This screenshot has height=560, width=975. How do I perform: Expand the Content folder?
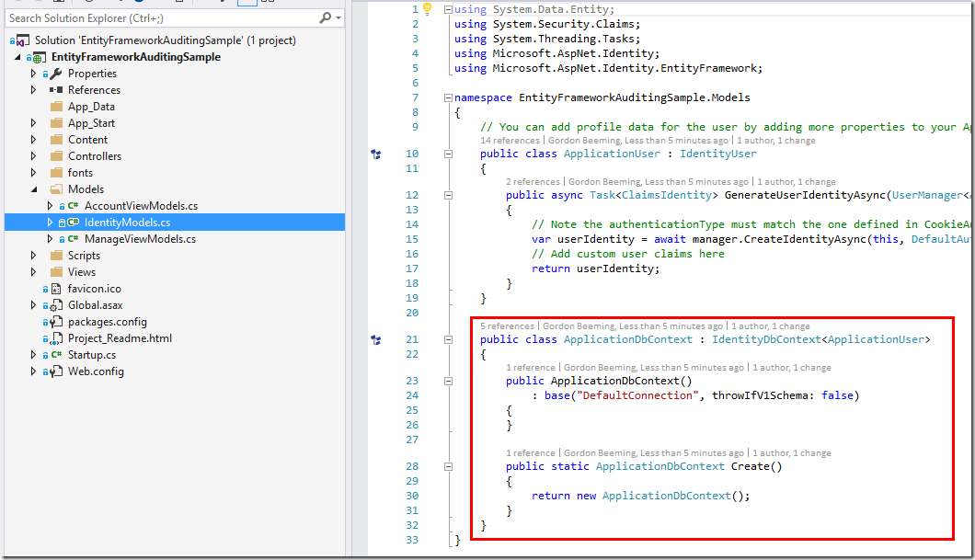click(x=34, y=140)
